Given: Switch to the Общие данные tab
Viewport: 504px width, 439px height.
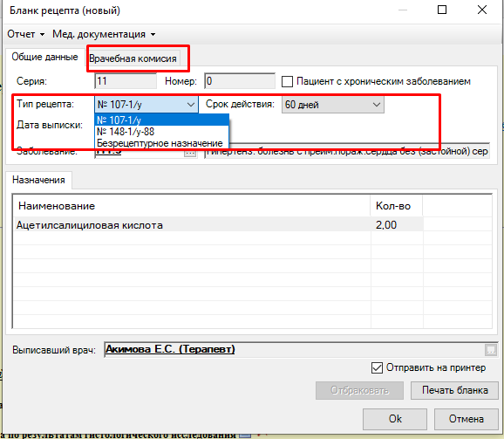Looking at the screenshot, I should pyautogui.click(x=44, y=57).
